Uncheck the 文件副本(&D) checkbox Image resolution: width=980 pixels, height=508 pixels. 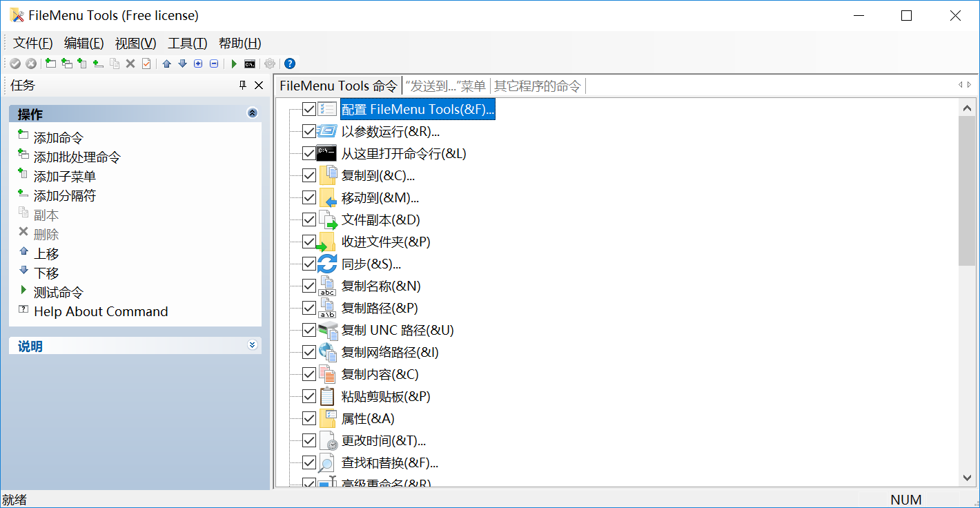(x=309, y=219)
